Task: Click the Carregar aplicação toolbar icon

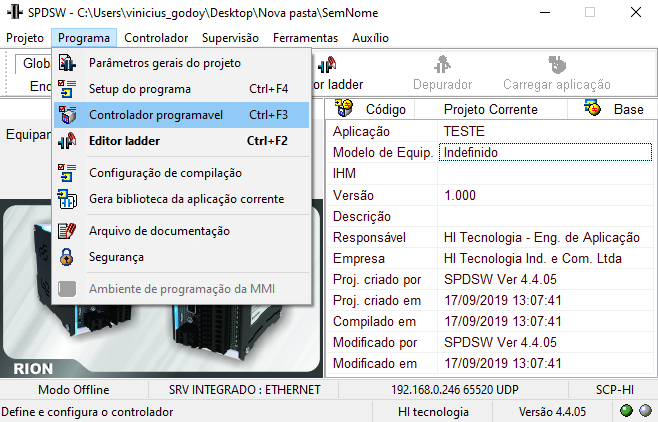Action: [x=557, y=64]
